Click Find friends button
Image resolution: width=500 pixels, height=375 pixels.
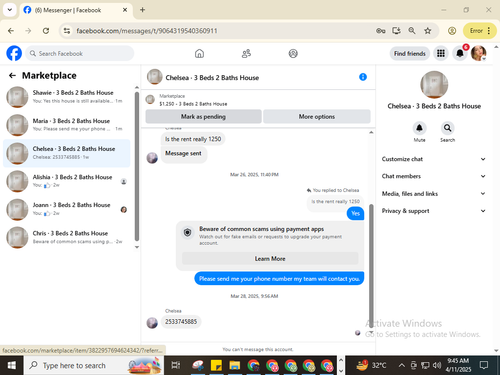click(x=410, y=53)
